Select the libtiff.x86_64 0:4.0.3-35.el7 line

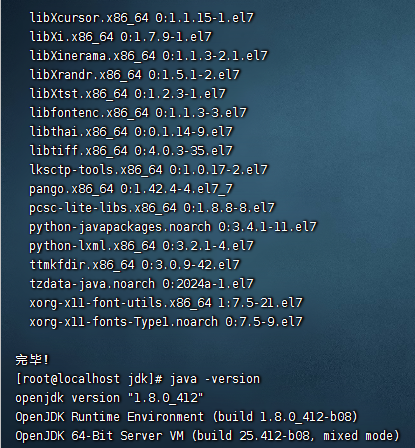pos(131,151)
